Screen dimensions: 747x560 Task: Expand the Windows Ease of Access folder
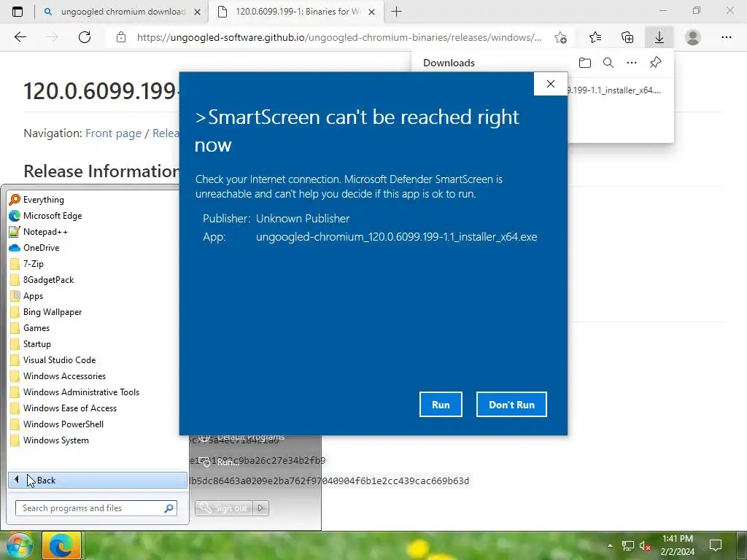tap(97, 408)
